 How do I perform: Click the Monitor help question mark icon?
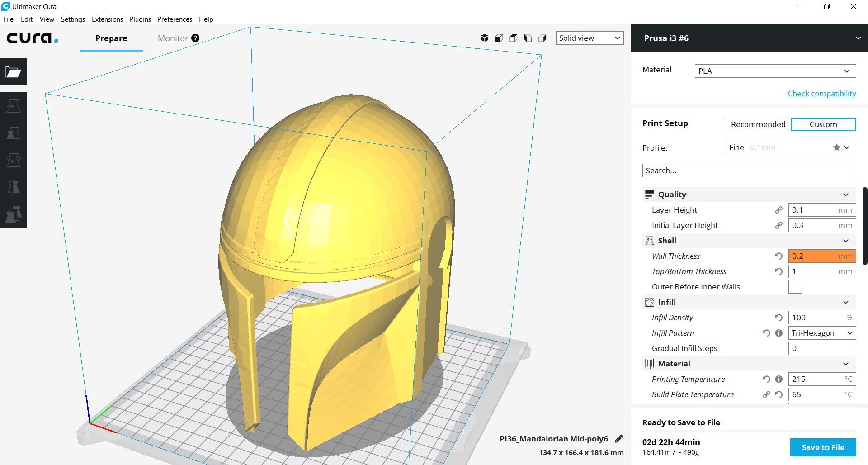click(195, 38)
